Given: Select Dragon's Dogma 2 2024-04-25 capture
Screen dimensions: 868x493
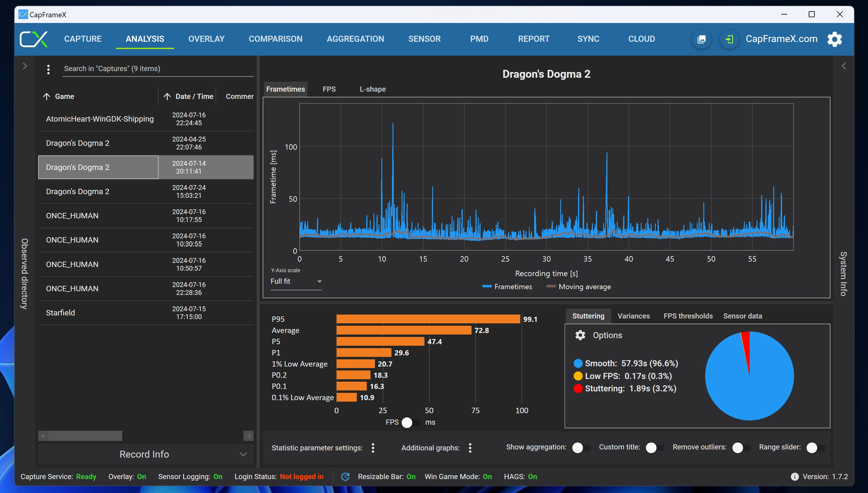Looking at the screenshot, I should (146, 143).
